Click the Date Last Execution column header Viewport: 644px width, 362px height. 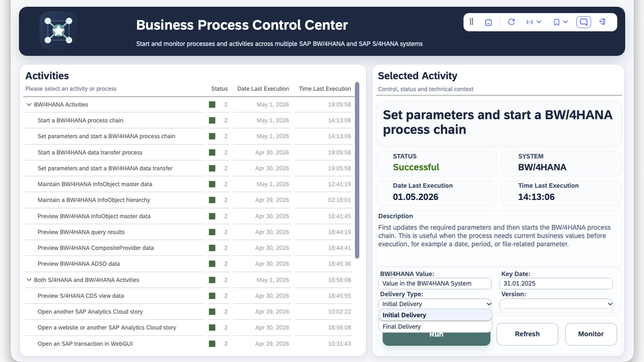tap(263, 89)
